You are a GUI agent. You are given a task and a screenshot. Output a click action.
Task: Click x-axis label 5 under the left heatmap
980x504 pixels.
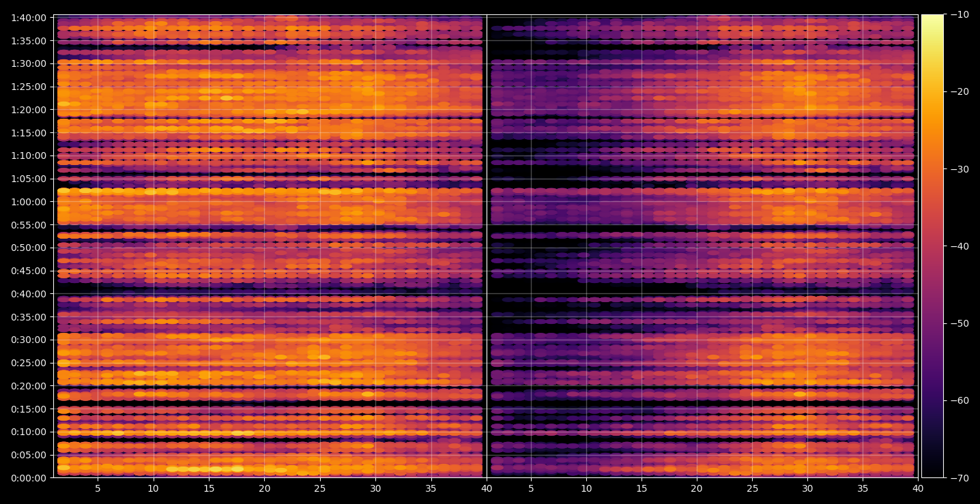(x=98, y=489)
